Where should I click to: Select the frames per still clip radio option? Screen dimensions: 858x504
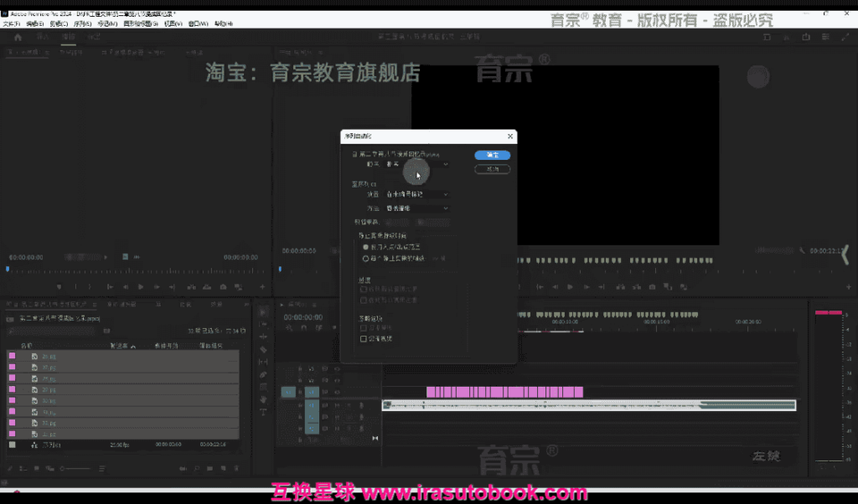coord(365,259)
